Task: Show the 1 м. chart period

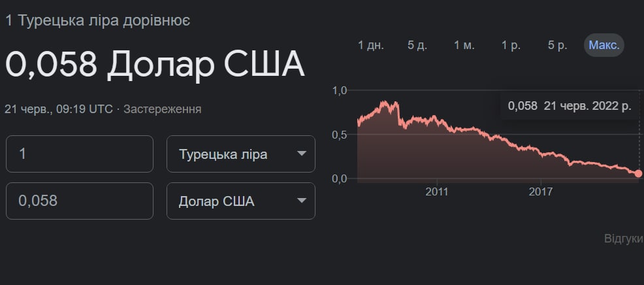Action: pyautogui.click(x=464, y=45)
